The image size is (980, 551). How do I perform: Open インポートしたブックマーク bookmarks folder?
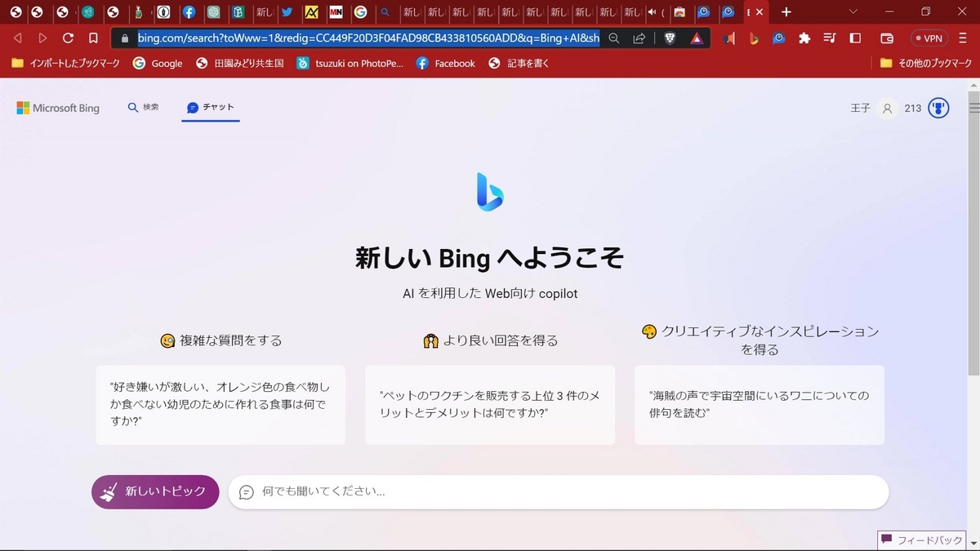66,63
